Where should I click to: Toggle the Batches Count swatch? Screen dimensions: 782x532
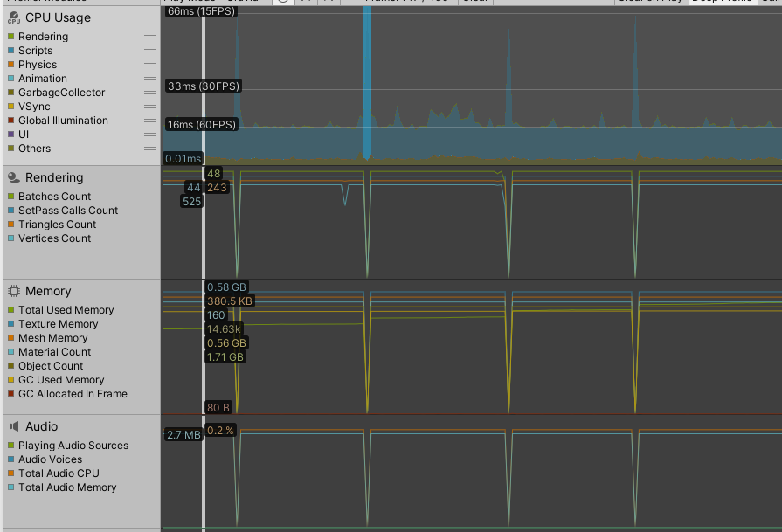click(10, 196)
